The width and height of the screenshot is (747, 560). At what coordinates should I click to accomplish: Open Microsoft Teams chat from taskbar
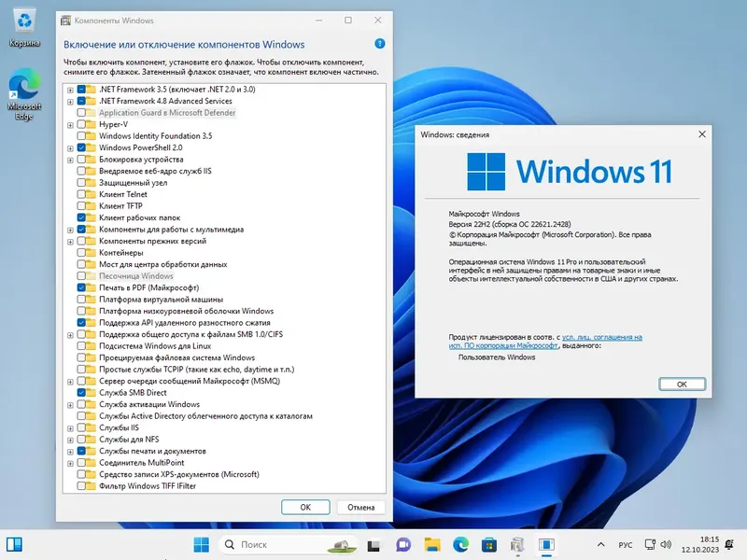(x=403, y=544)
